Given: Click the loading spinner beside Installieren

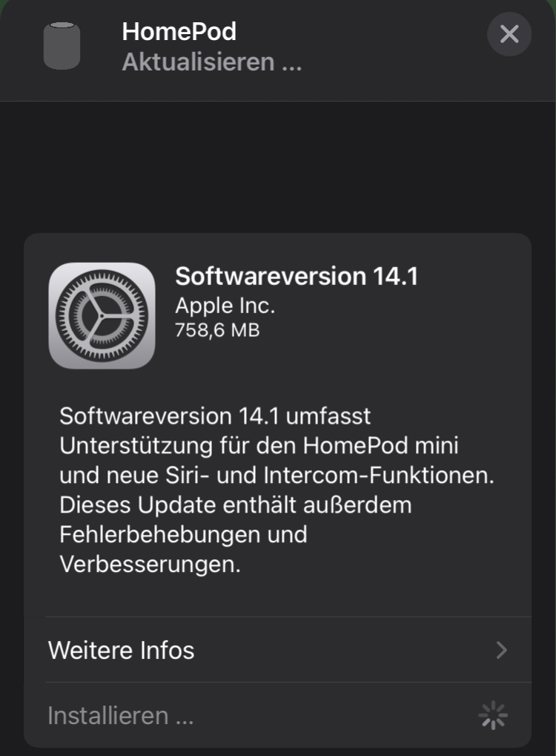Looking at the screenshot, I should pyautogui.click(x=493, y=715).
